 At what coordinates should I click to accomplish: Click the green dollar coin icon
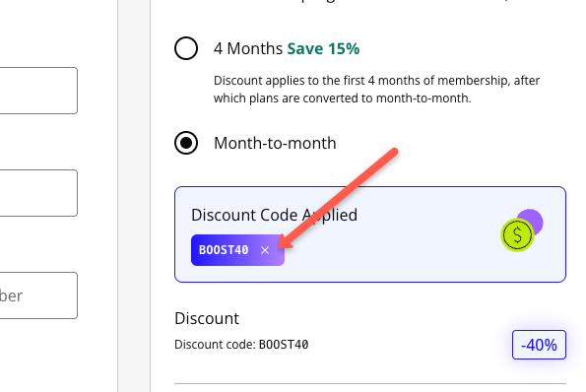point(517,235)
